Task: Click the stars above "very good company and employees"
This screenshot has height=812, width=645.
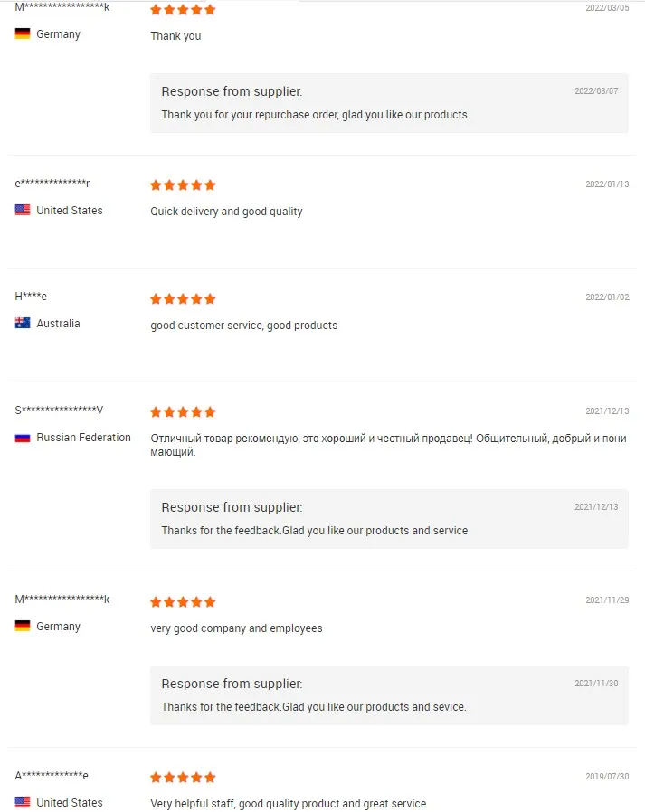Action: click(x=183, y=602)
